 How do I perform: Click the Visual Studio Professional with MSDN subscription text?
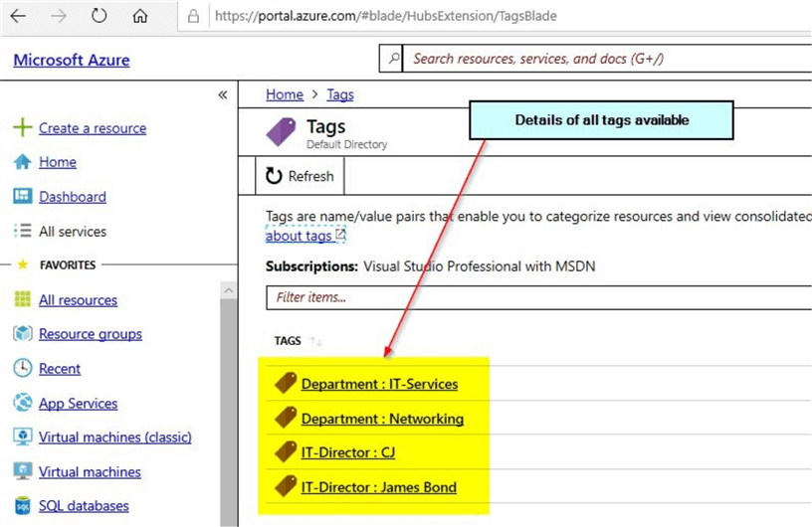click(479, 266)
